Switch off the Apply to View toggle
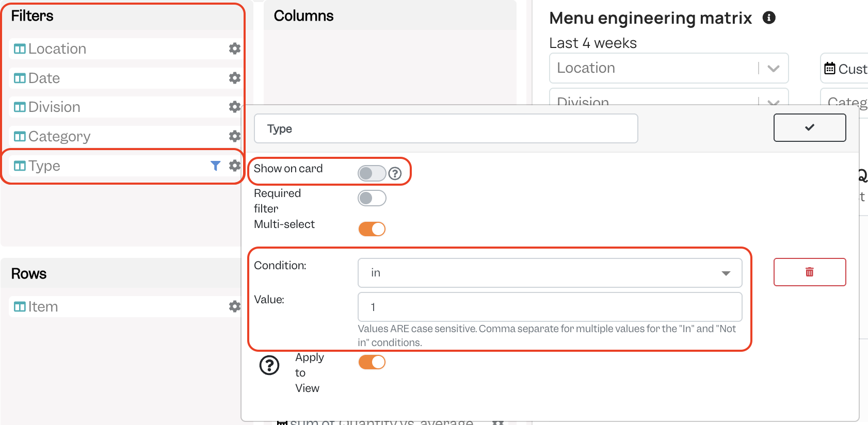Viewport: 868px width, 425px height. (x=372, y=362)
